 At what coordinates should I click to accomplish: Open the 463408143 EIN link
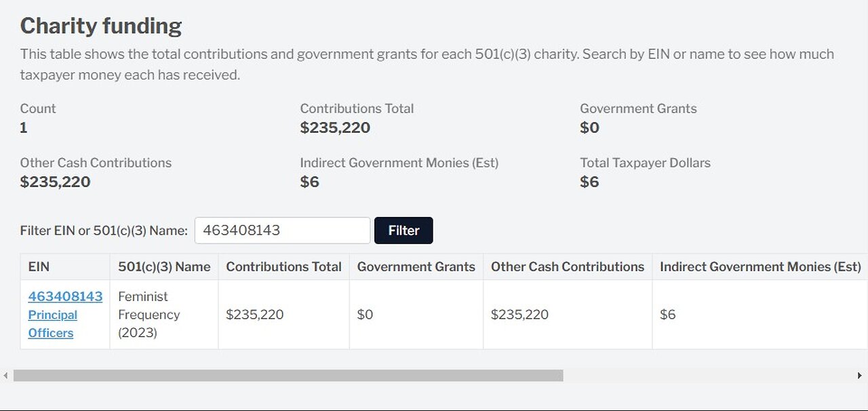pyautogui.click(x=65, y=296)
